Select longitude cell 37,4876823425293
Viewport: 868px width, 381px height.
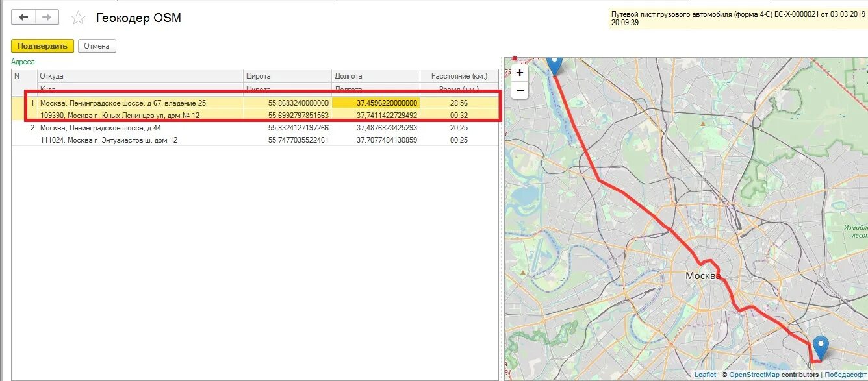click(376, 128)
